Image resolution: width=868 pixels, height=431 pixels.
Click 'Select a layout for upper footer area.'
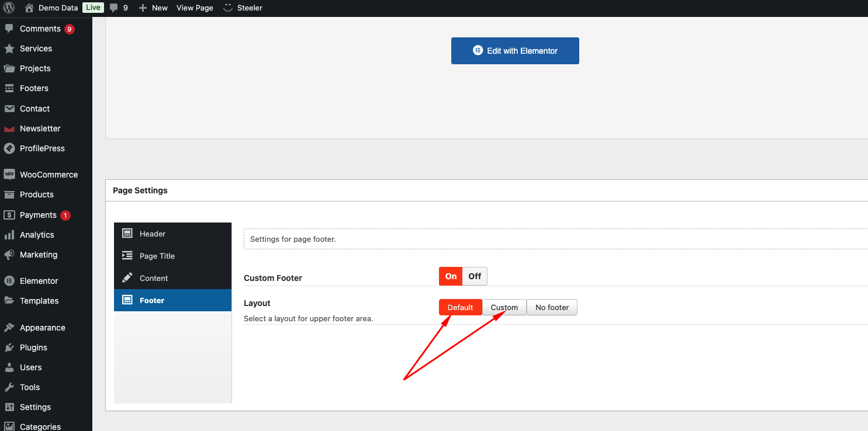(309, 319)
